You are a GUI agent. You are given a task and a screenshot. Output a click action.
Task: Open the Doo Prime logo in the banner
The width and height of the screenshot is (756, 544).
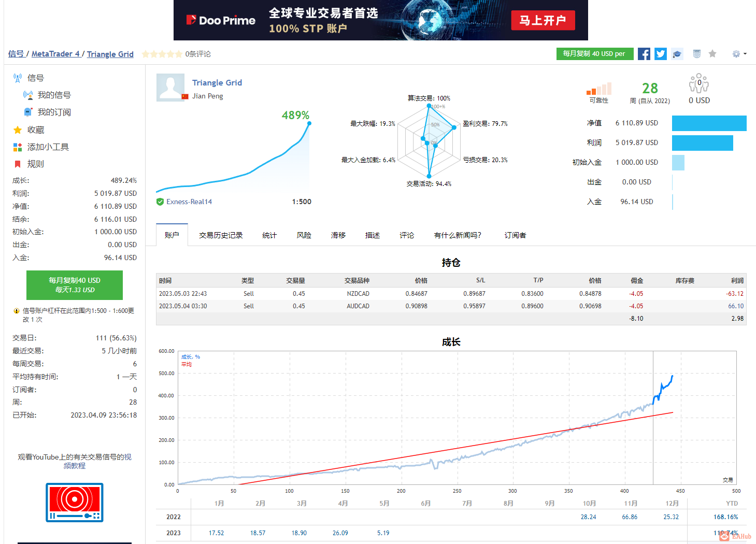[221, 20]
